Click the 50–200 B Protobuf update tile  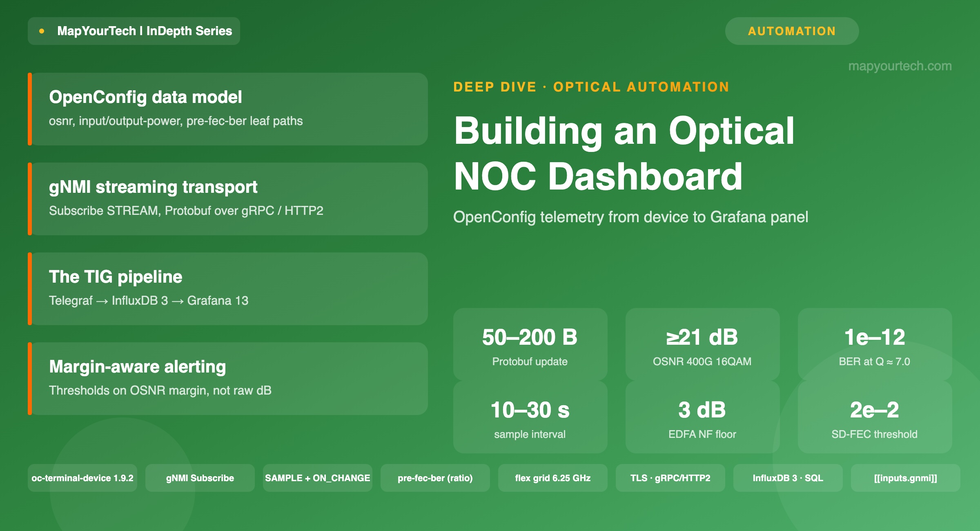530,344
